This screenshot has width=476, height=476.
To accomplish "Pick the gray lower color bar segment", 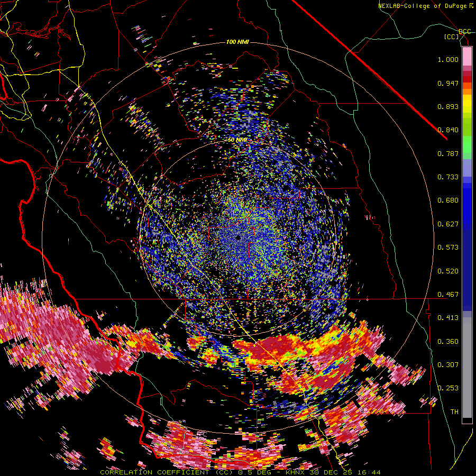I will click(x=467, y=368).
